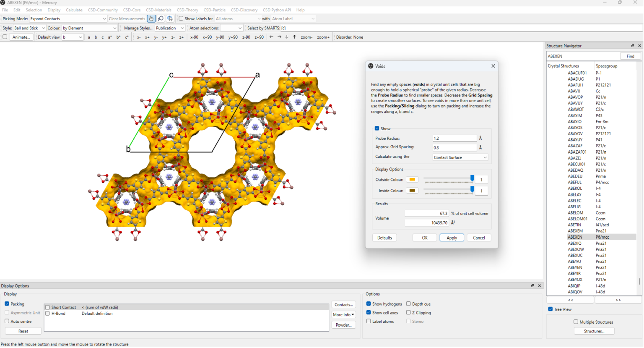The height and width of the screenshot is (348, 644).
Task: Click the left-arrow translate icon
Action: click(x=271, y=37)
